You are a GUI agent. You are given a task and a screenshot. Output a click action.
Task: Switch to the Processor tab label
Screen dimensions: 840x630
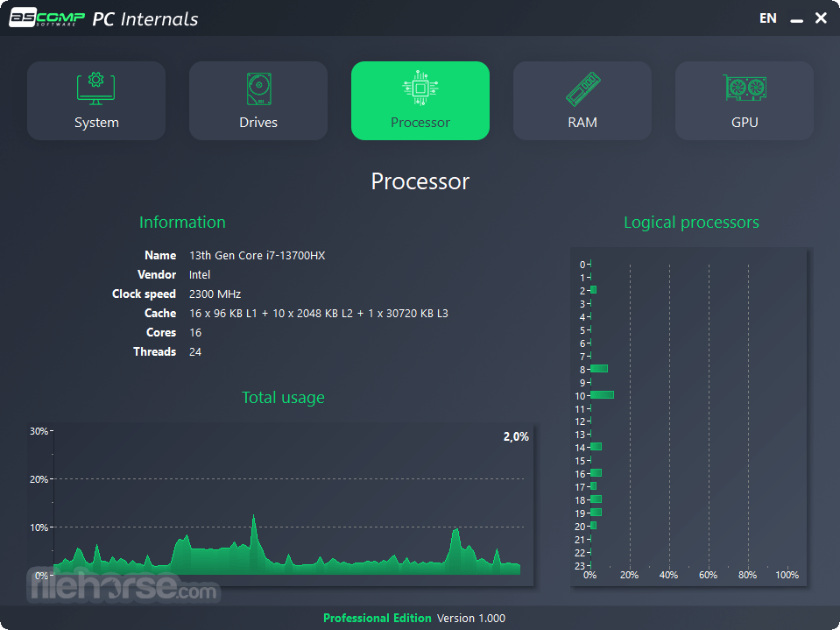[420, 123]
